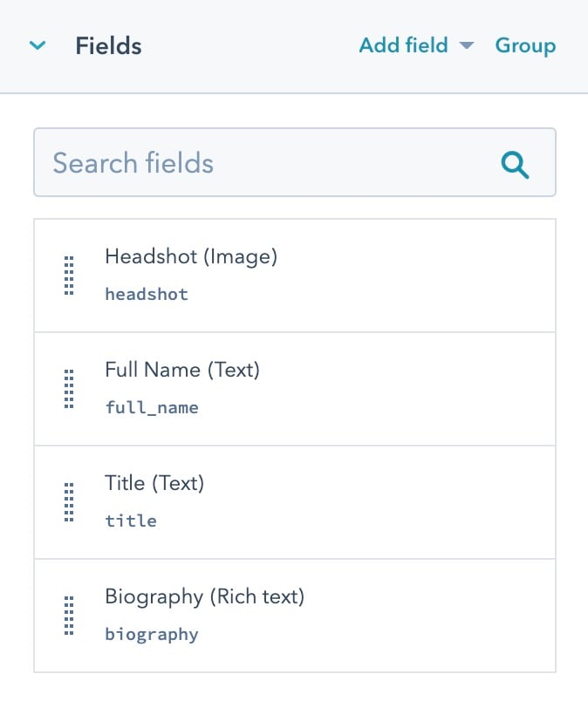
Task: Click the drag handle beside Biography field
Action: click(69, 616)
